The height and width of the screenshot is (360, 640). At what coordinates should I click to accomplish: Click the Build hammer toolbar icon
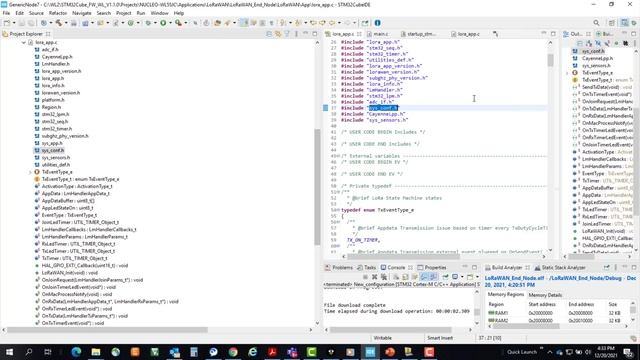pyautogui.click(x=59, y=23)
